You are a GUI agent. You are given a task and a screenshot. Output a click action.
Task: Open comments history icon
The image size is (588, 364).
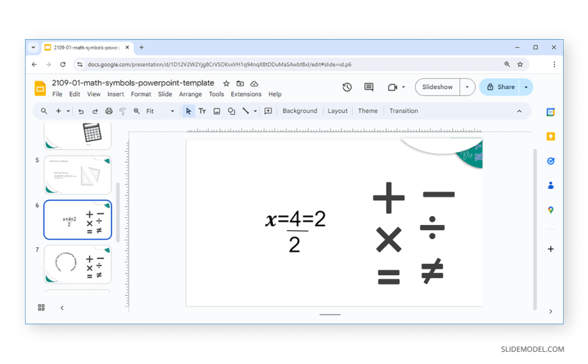point(369,87)
